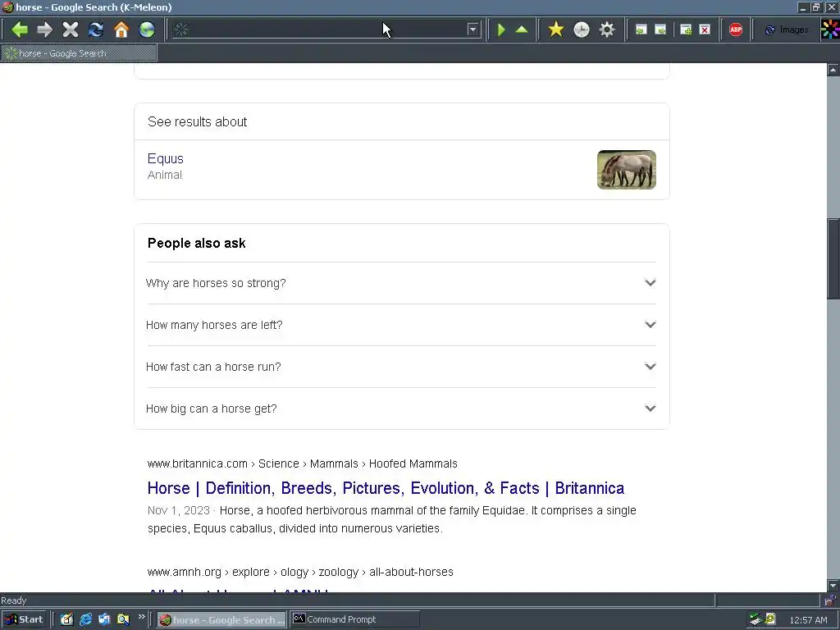Viewport: 840px width, 630px height.
Task: Click the 'Animal' subtitle under Equus
Action: (x=164, y=176)
